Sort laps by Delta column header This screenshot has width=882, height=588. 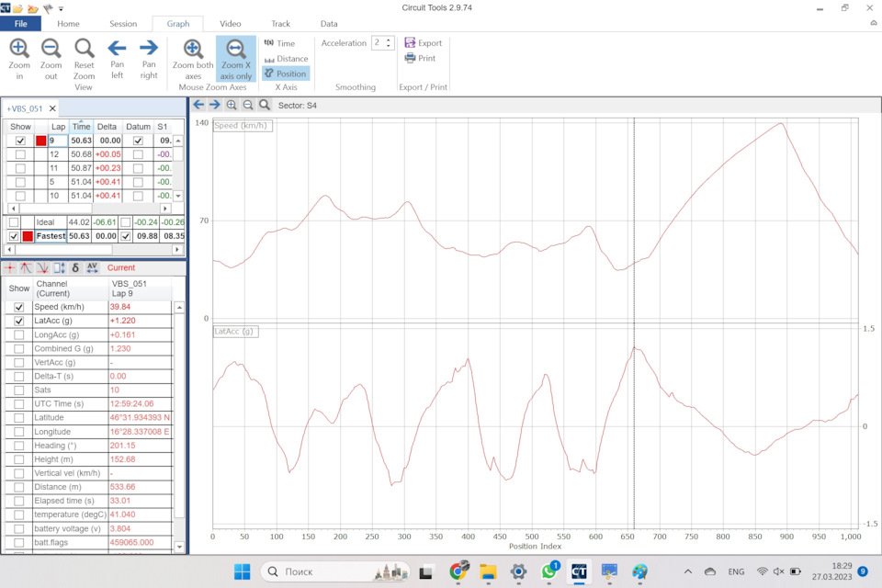(x=107, y=127)
